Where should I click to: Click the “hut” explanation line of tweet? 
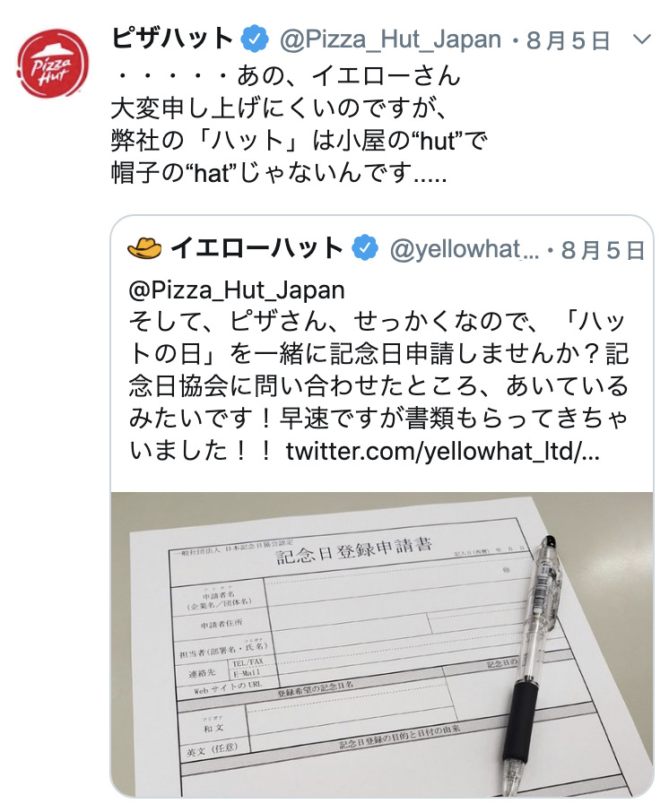pos(299,141)
